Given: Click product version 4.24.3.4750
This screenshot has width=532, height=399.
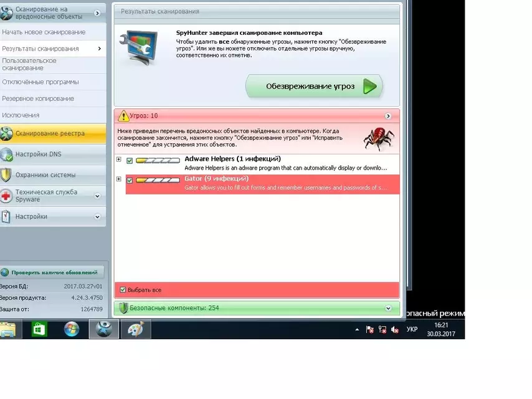Looking at the screenshot, I should point(87,298).
